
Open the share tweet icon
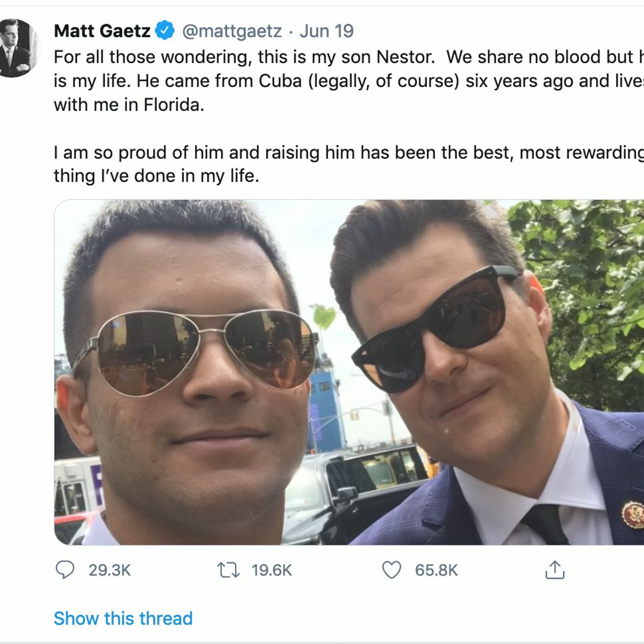click(555, 570)
